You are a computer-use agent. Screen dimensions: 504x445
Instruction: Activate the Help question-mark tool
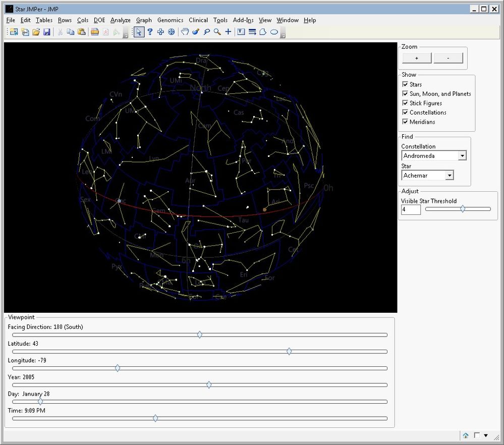[150, 32]
